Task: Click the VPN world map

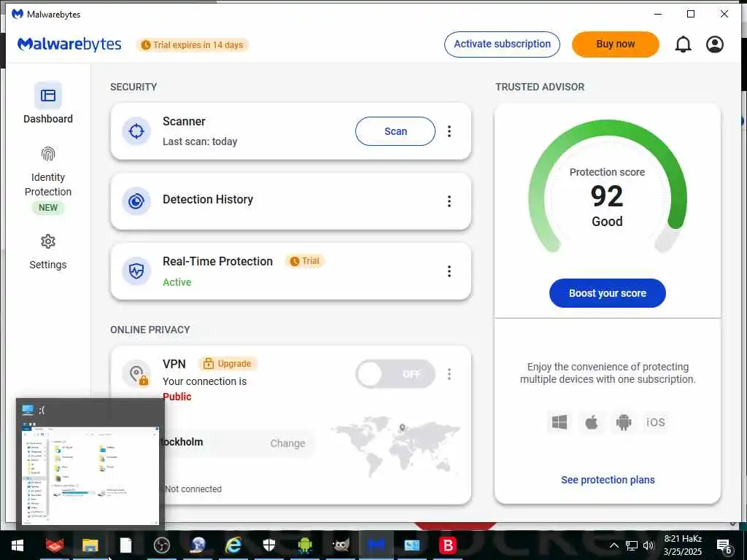Action: click(x=396, y=448)
